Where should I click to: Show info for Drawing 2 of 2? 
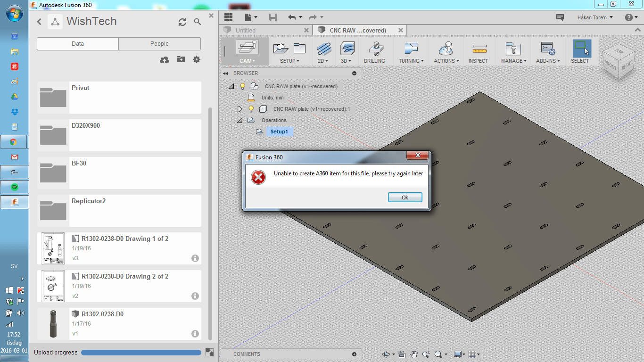click(195, 296)
